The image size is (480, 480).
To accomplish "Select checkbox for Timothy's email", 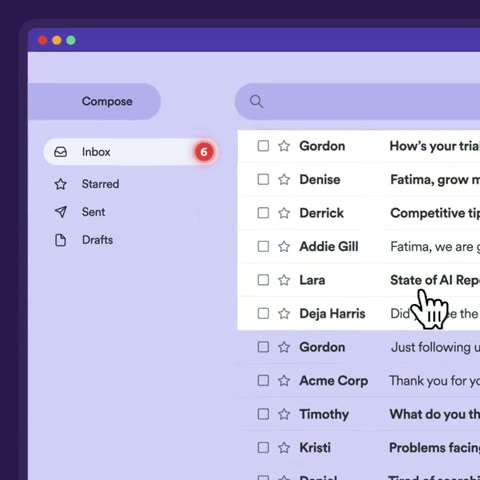I will (263, 414).
